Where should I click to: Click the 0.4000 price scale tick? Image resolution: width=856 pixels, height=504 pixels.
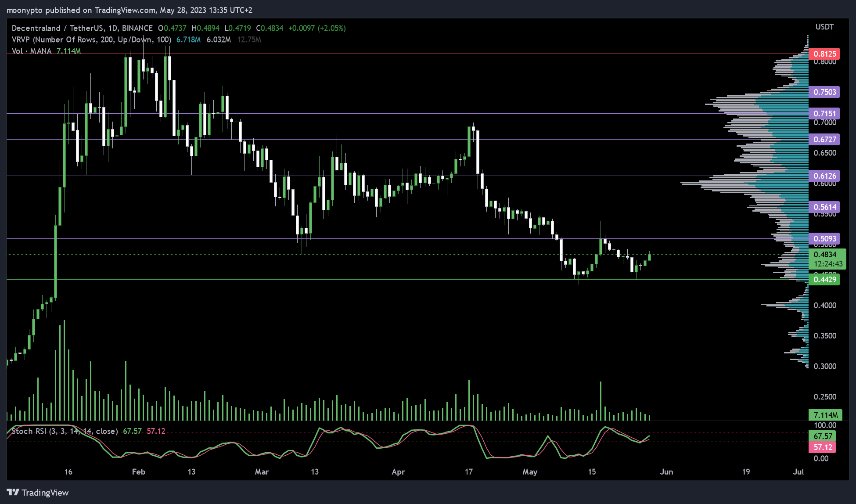pos(825,305)
